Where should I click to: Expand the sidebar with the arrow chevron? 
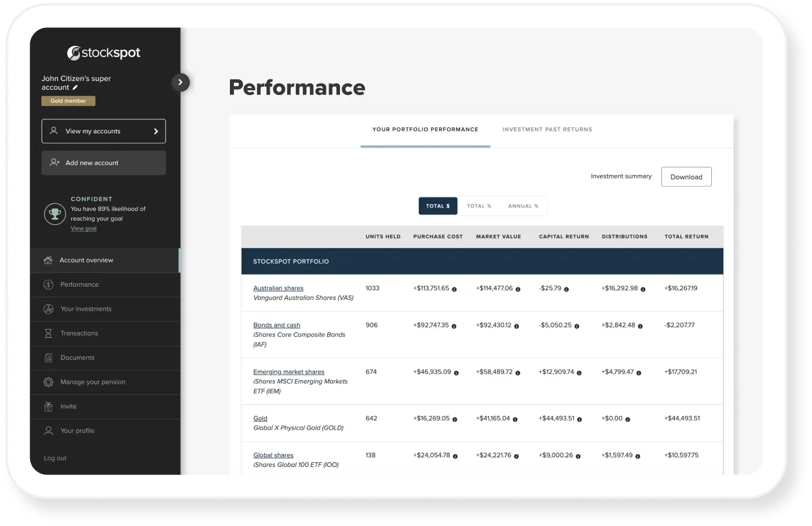coord(181,82)
